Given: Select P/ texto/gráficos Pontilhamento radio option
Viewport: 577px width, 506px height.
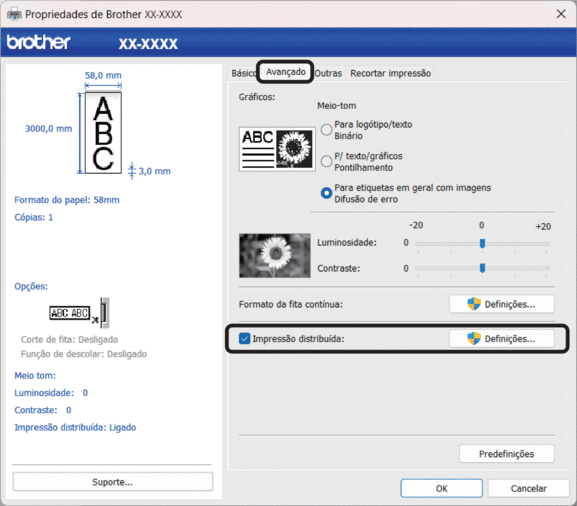Looking at the screenshot, I should tap(326, 161).
